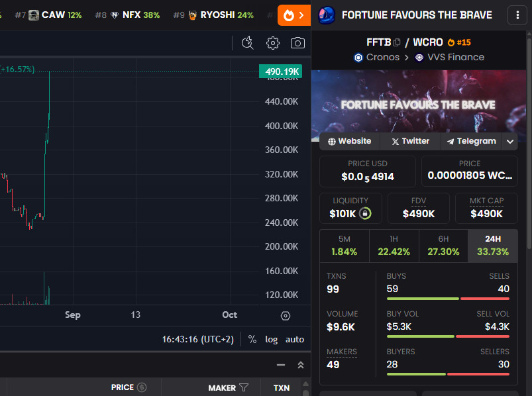This screenshot has width=532, height=396.
Task: Click the MAKER column header
Action: pos(222,387)
